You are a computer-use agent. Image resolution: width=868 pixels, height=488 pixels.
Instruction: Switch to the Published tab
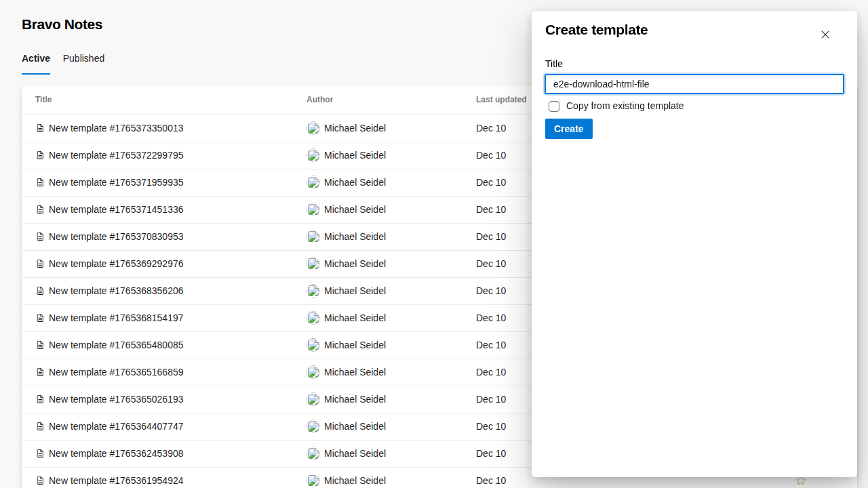(x=83, y=58)
